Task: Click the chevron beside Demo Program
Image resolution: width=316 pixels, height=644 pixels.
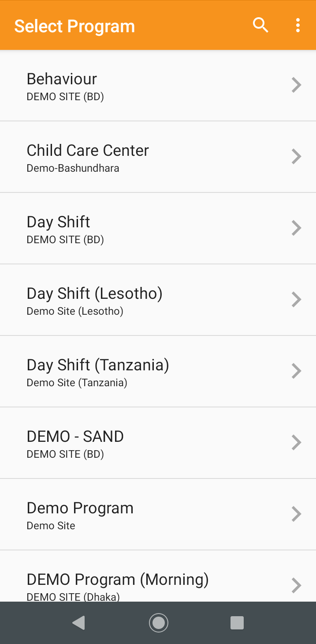Action: (297, 514)
